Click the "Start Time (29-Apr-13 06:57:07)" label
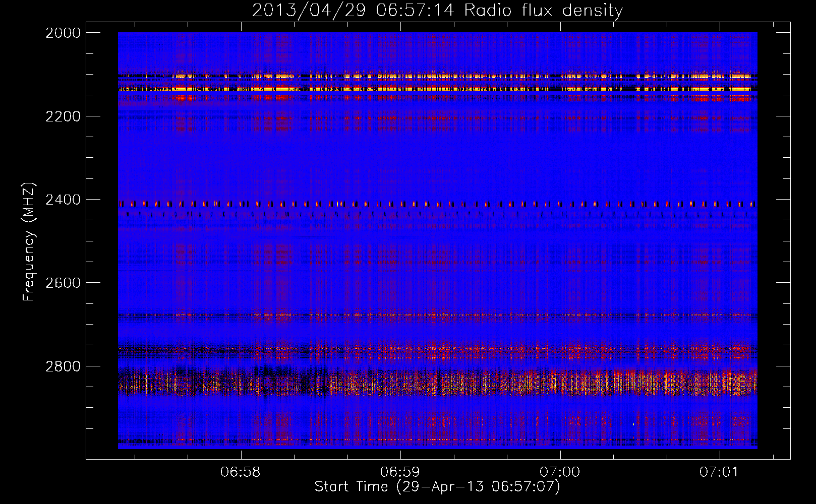816x504 pixels. (x=437, y=487)
